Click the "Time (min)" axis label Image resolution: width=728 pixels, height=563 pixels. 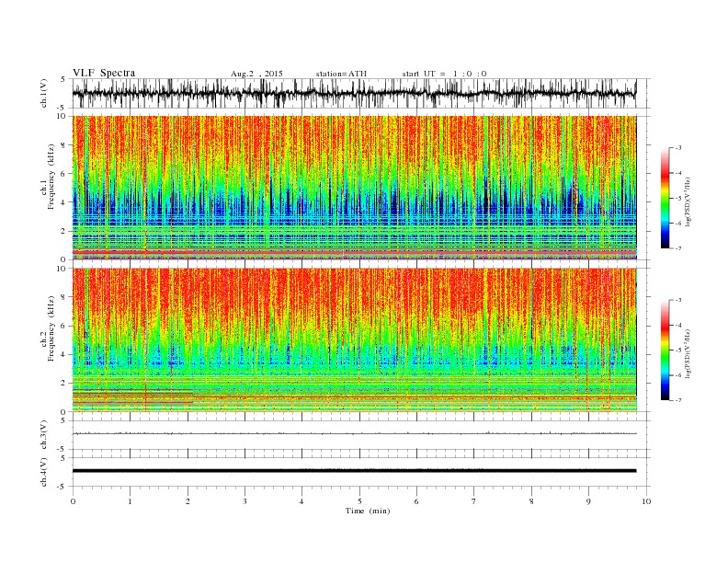[368, 511]
